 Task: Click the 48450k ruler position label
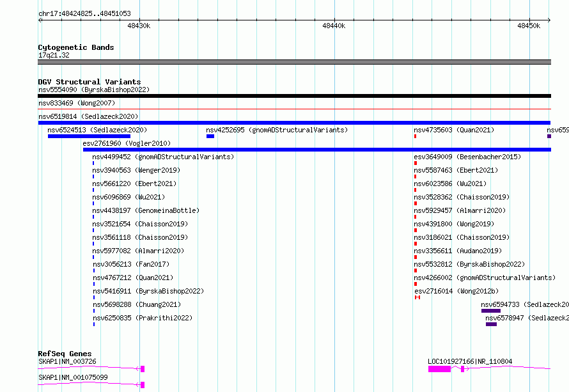pyautogui.click(x=529, y=26)
